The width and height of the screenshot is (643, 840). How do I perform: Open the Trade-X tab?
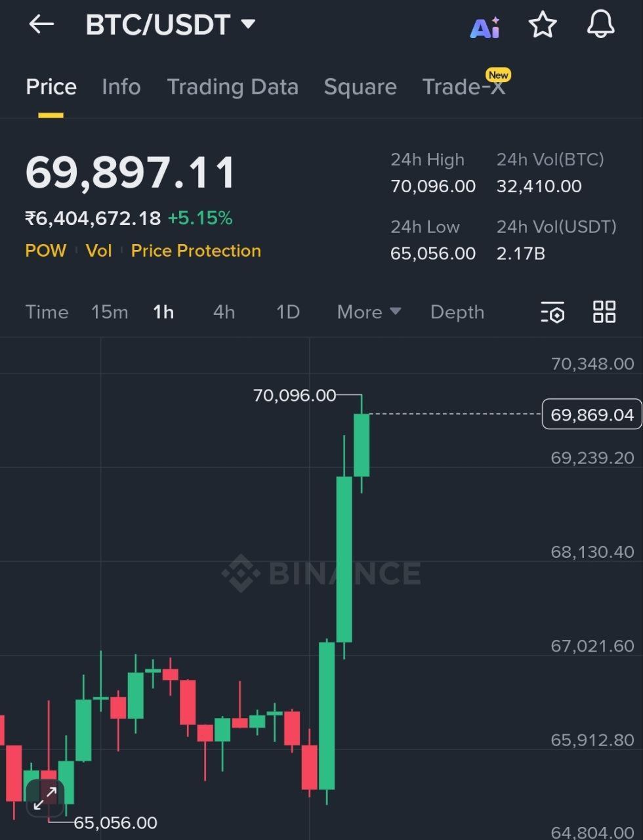464,87
